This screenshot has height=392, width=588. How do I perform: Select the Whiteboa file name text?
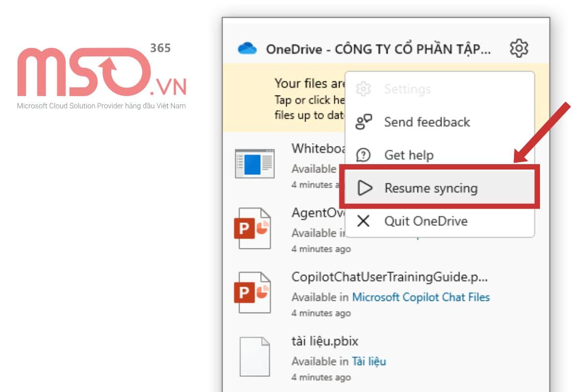[x=318, y=148]
